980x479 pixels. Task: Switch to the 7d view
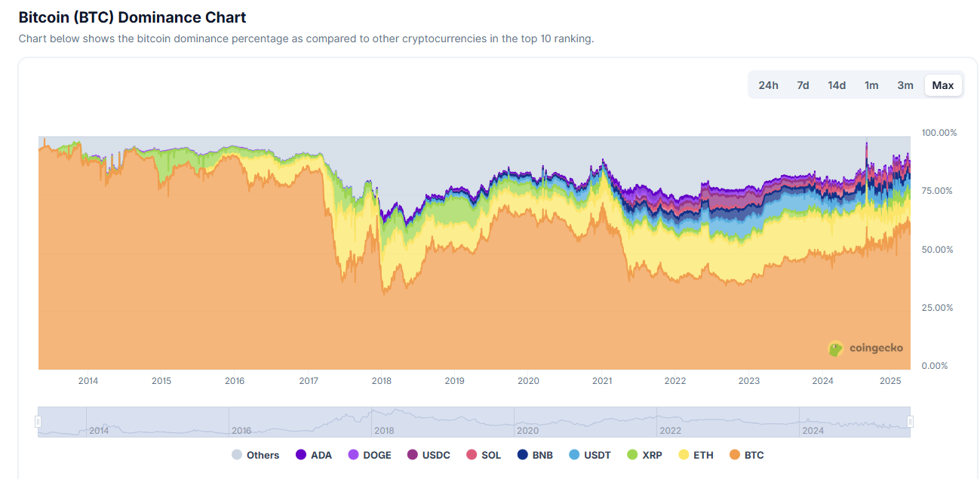(803, 85)
